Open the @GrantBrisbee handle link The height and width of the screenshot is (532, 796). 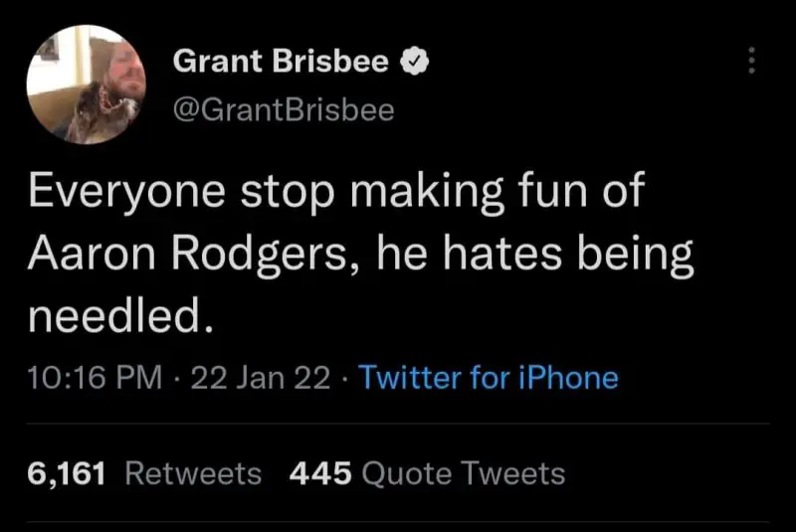coord(284,108)
